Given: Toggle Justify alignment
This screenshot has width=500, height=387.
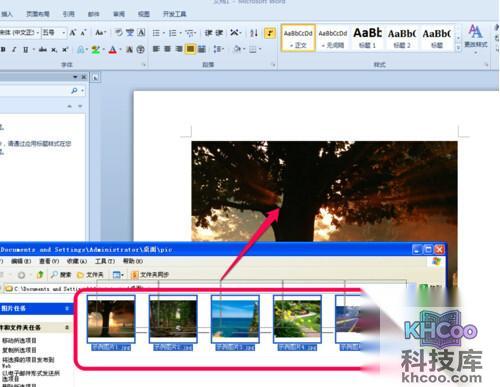Looking at the screenshot, I should [x=190, y=49].
